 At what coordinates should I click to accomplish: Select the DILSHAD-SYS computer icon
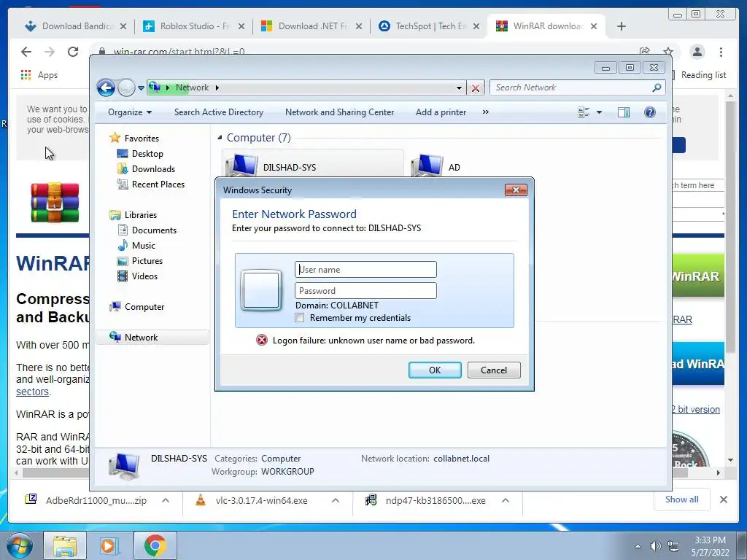click(x=241, y=166)
